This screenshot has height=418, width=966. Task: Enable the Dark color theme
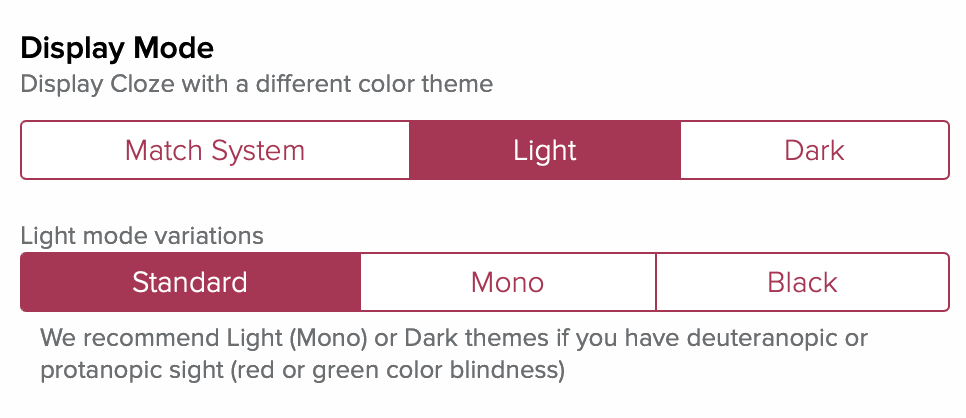[x=814, y=150]
